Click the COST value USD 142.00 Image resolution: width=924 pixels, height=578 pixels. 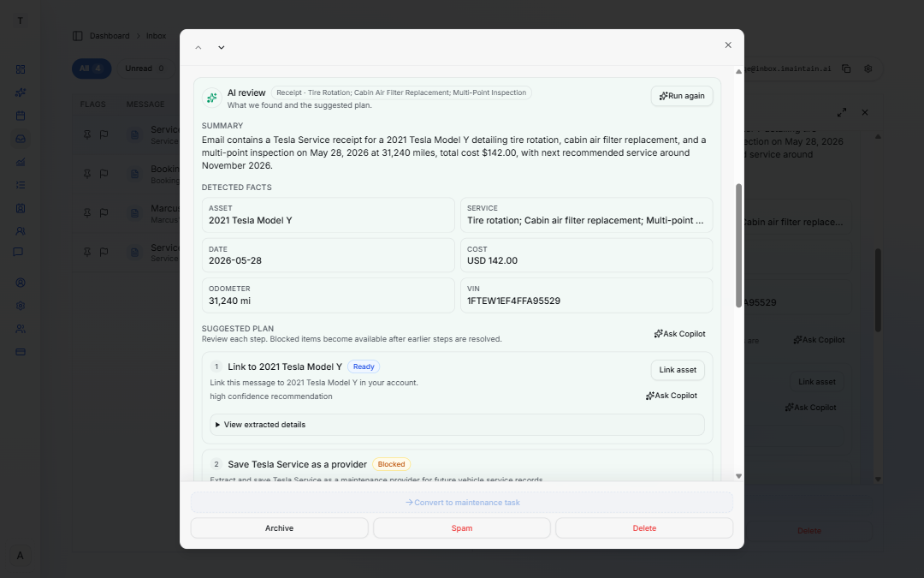[x=493, y=260]
